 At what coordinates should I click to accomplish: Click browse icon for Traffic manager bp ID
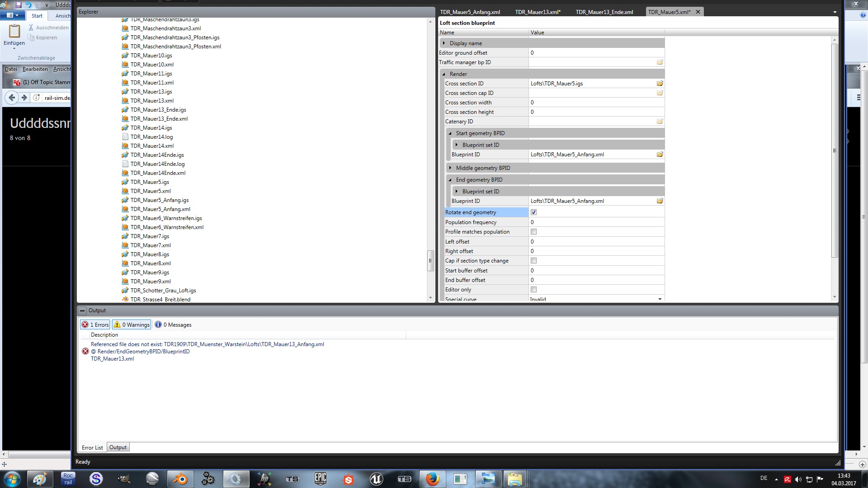pos(660,62)
